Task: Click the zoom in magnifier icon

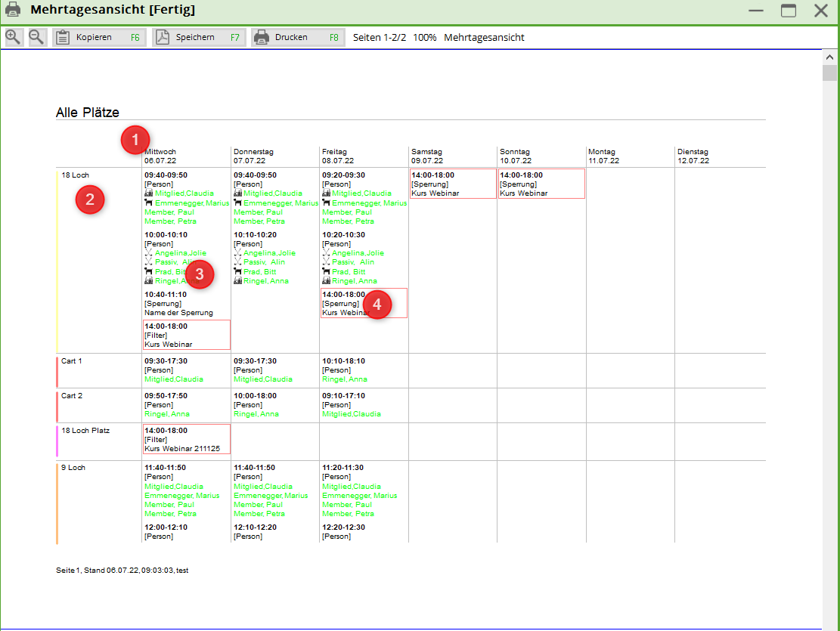Action: (14, 37)
